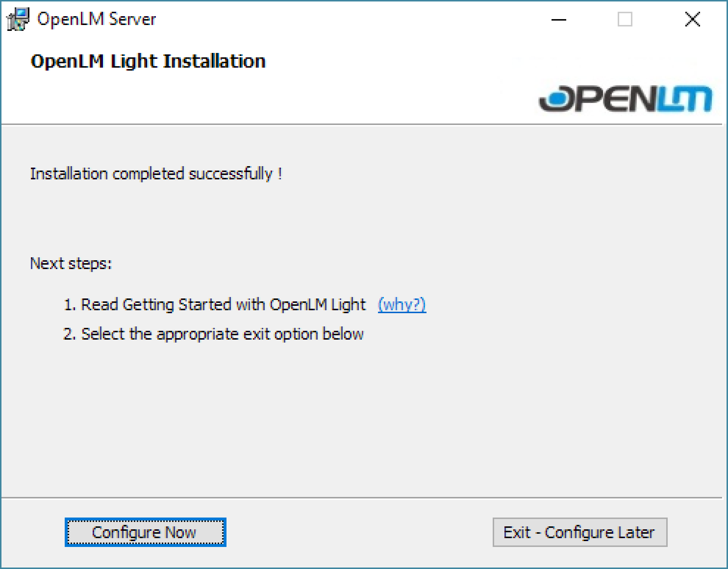Image resolution: width=728 pixels, height=569 pixels.
Task: Click the OpenLM Light Installation heading
Action: (148, 61)
